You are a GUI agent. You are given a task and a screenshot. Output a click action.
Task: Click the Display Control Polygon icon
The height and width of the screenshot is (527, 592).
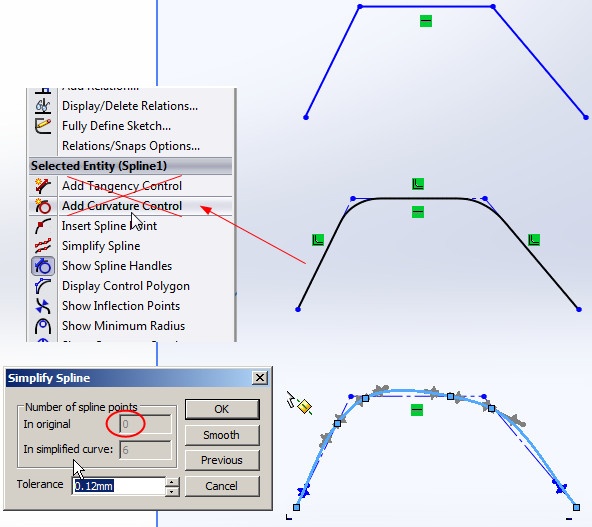[x=43, y=286]
